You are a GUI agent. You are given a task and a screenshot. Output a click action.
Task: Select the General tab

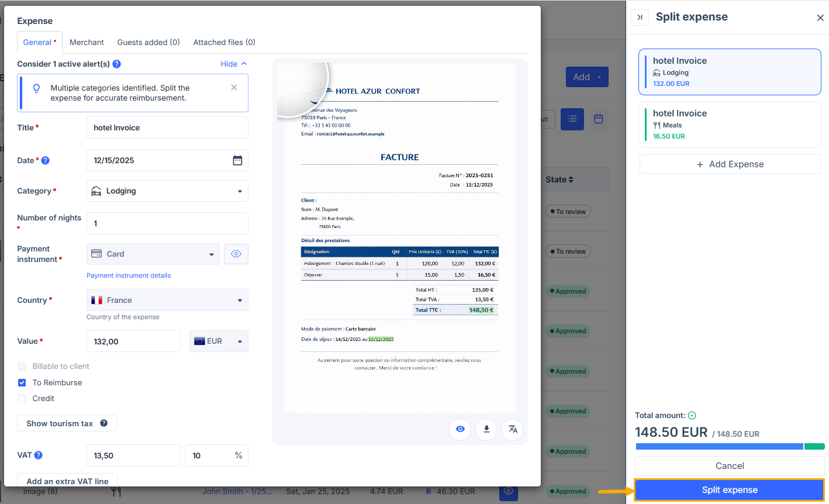click(40, 42)
